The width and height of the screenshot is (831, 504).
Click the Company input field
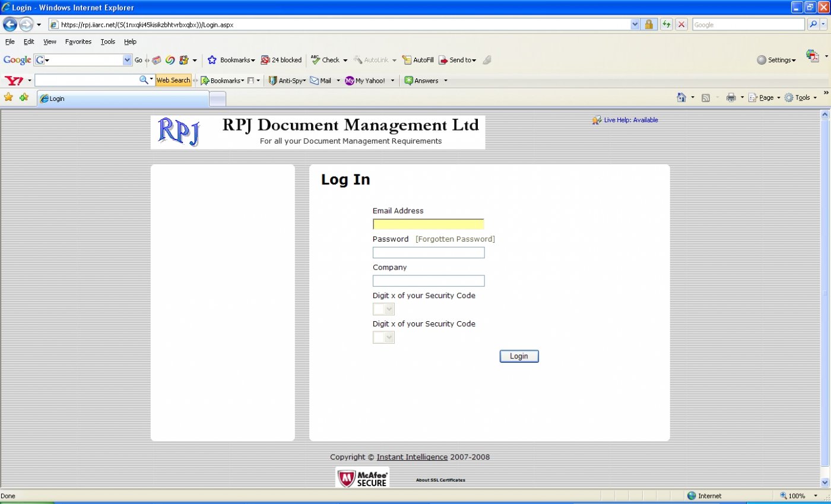click(429, 281)
